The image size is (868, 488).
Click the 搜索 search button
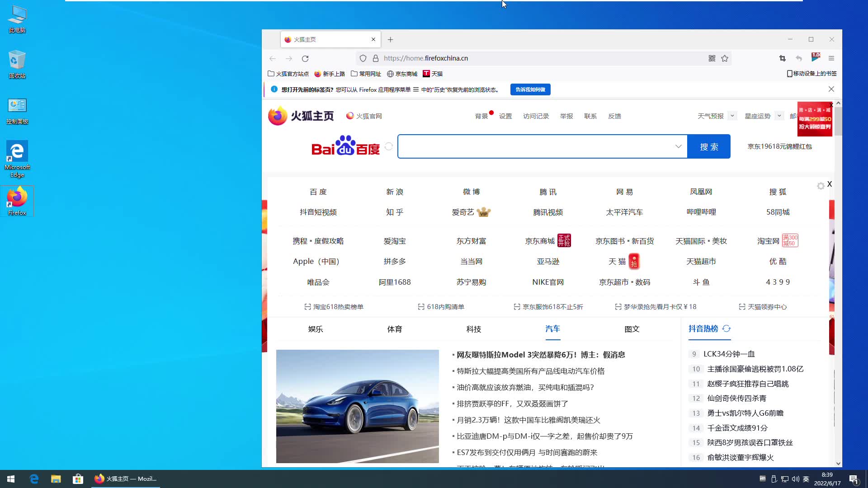[708, 146]
